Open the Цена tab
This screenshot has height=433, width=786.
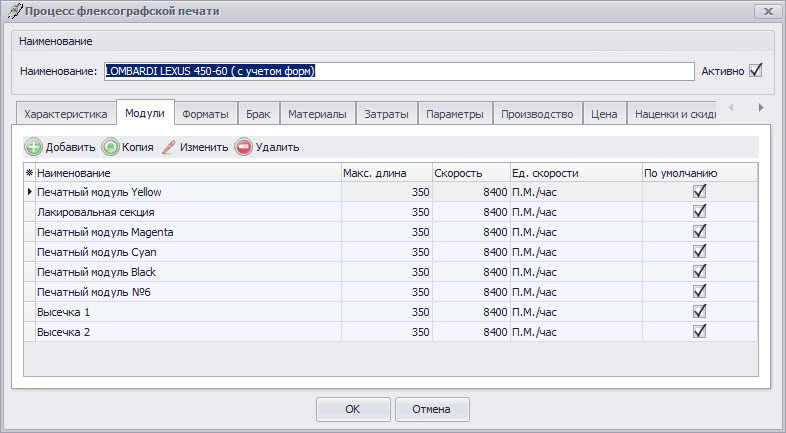604,114
